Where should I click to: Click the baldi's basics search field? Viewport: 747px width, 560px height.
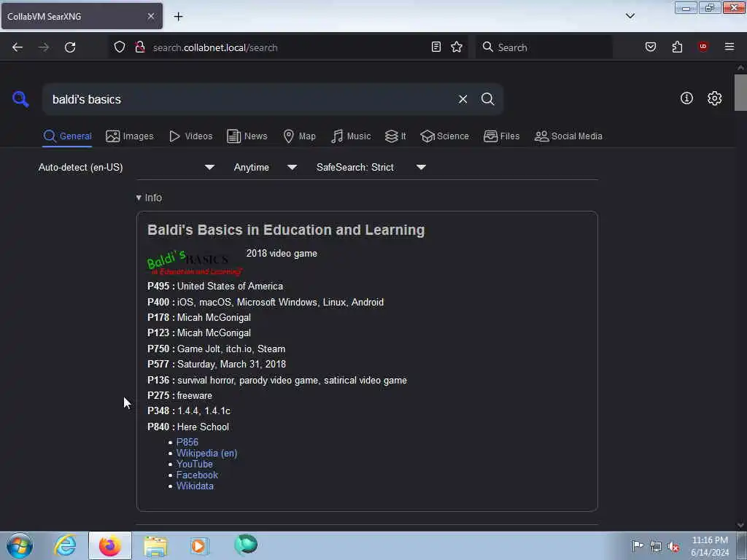tap(248, 99)
